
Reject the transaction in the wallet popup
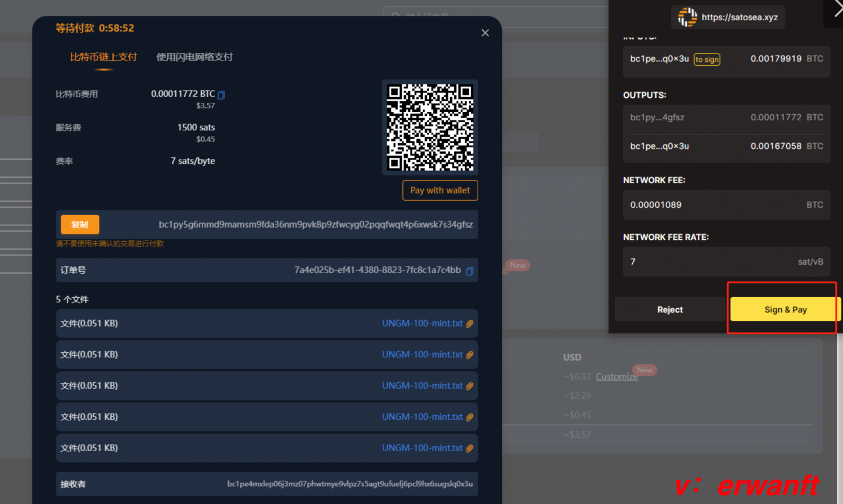click(670, 310)
